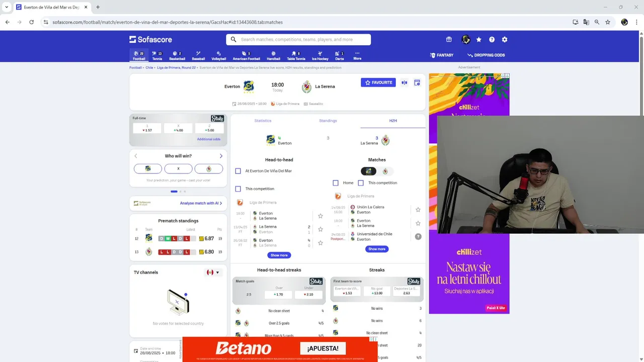Click the question mark on Universidad de Chile row
Screen dimensions: 644x362
point(418,236)
